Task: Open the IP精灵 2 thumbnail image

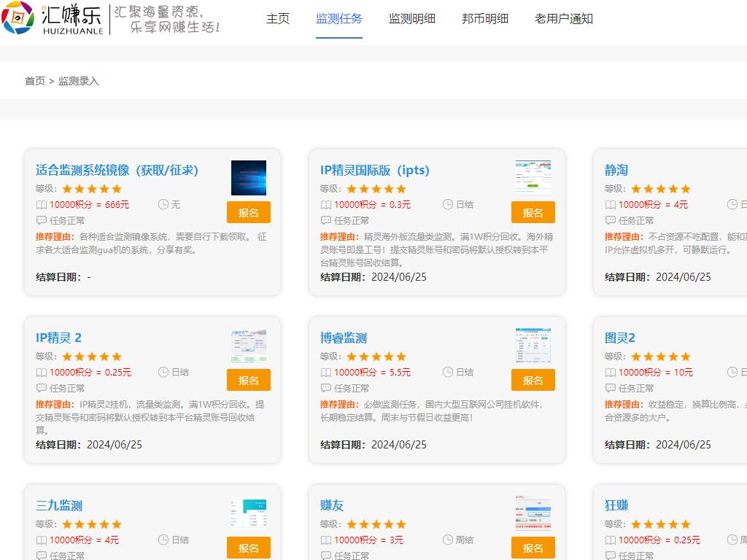Action: 249,346
